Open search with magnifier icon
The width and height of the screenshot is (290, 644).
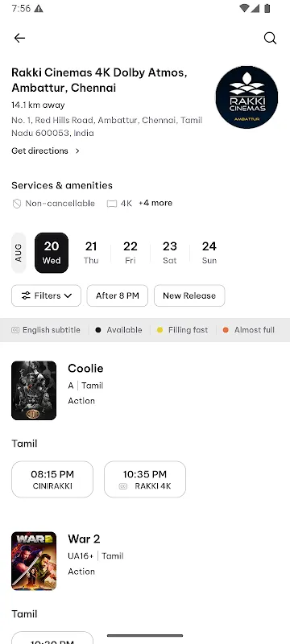[x=270, y=38]
